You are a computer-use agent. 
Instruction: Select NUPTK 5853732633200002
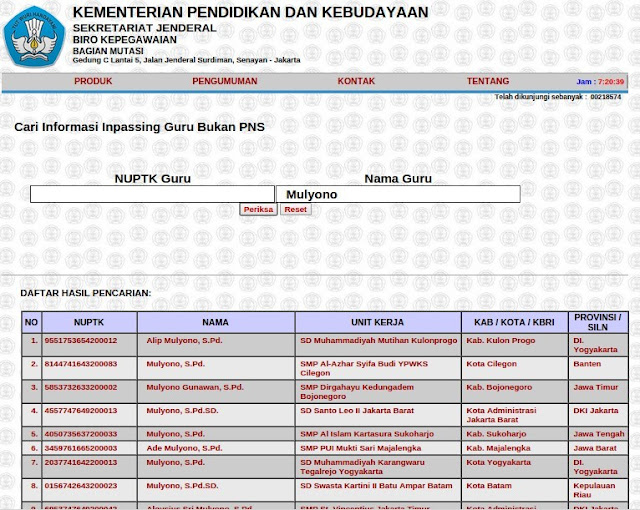pyautogui.click(x=81, y=387)
